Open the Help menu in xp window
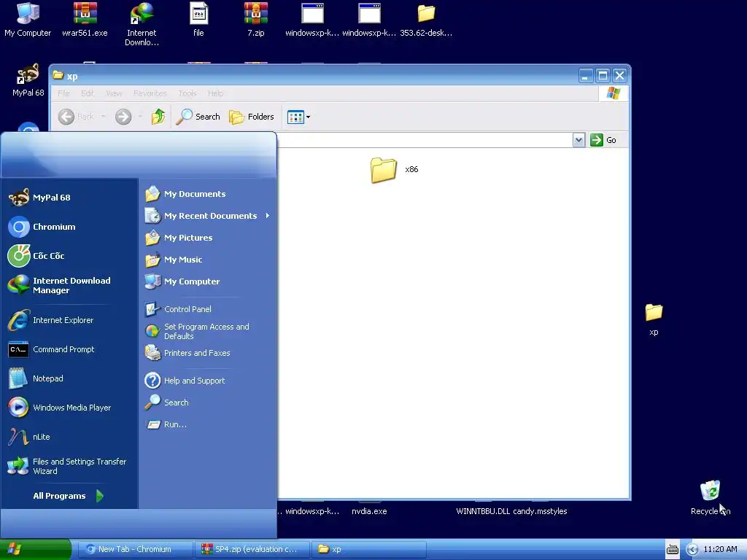This screenshot has width=747, height=560. click(215, 93)
